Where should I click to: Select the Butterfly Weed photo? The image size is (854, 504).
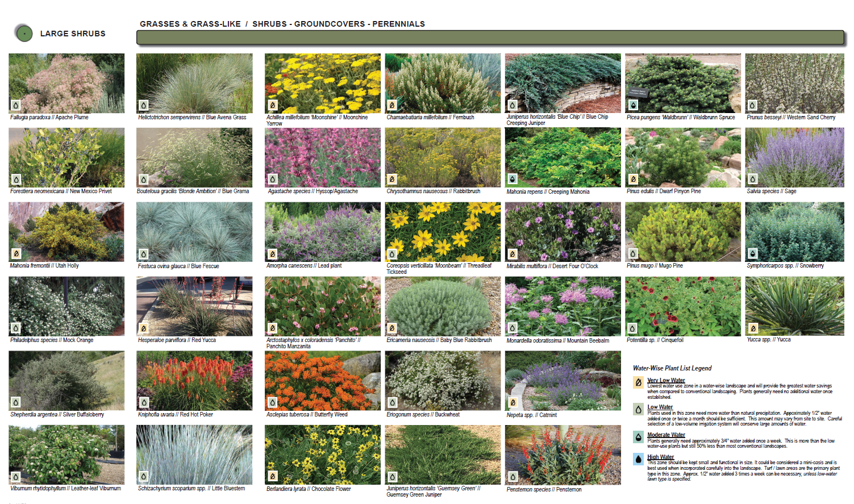[322, 380]
